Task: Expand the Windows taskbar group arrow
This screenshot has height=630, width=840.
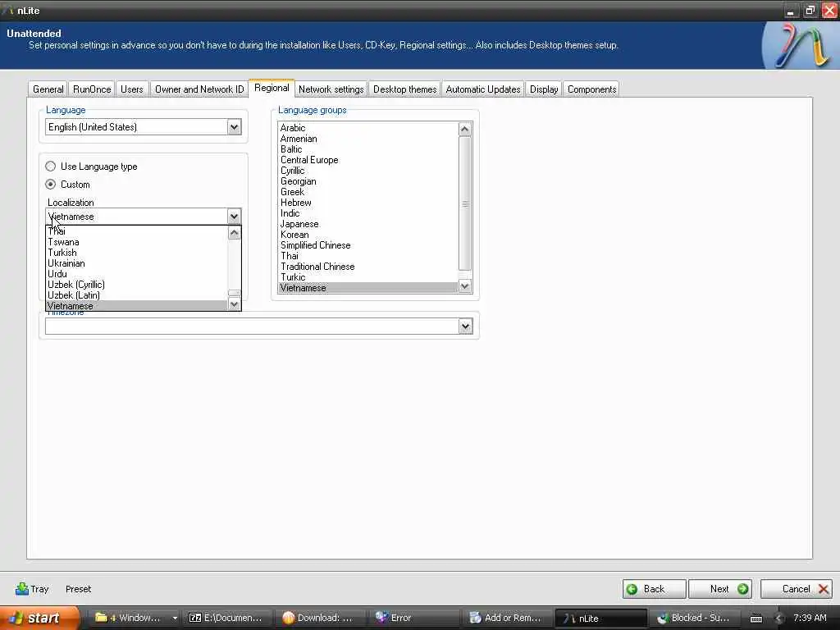Action: [x=175, y=619]
